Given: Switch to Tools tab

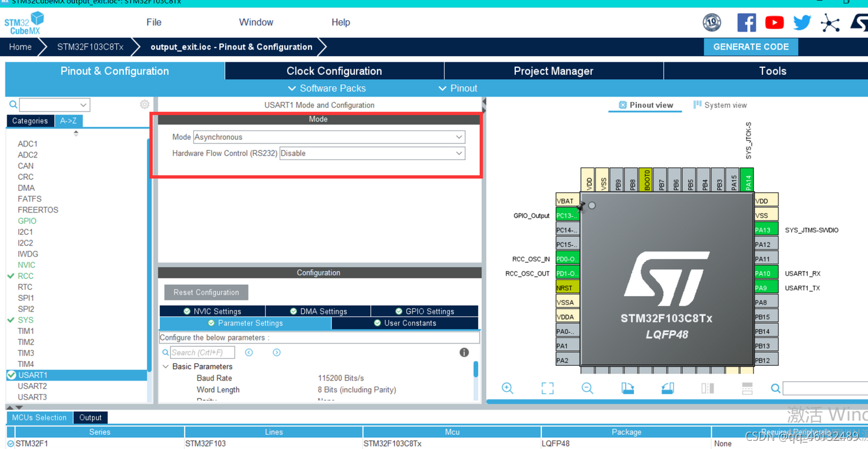Looking at the screenshot, I should [x=772, y=71].
